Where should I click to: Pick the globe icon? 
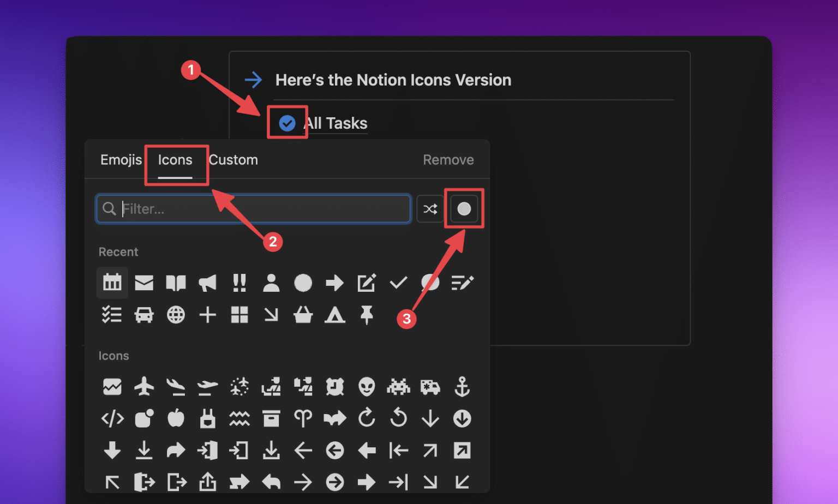(176, 315)
